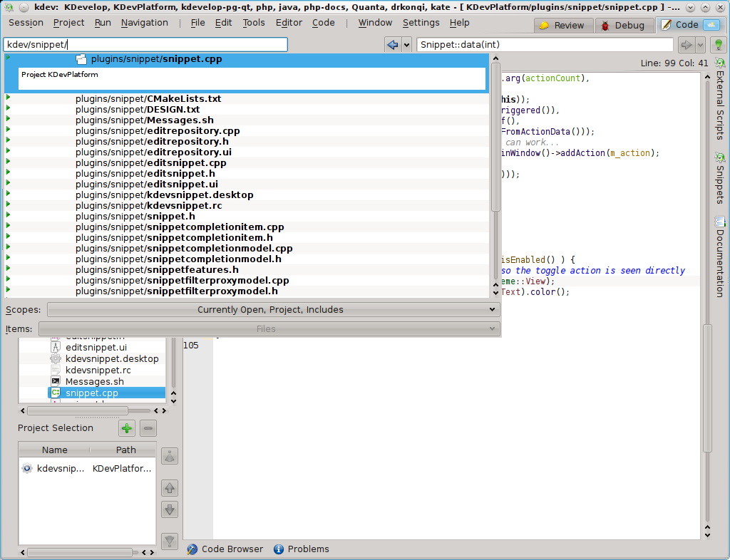Open the Project menu
Image resolution: width=730 pixels, height=560 pixels.
(68, 23)
